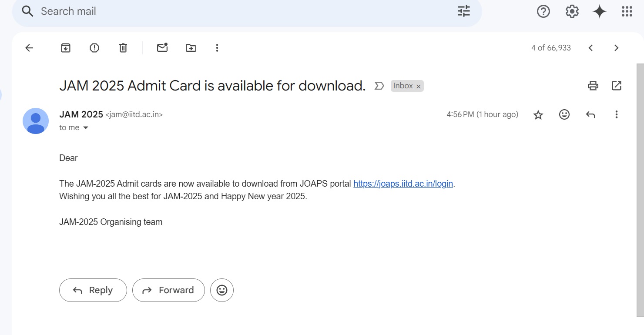Mark the email as unread

pyautogui.click(x=162, y=47)
